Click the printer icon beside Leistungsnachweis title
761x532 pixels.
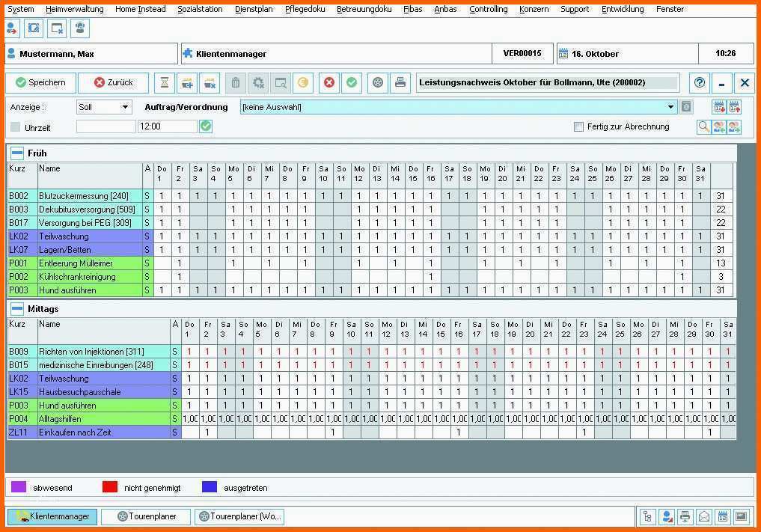coord(400,83)
